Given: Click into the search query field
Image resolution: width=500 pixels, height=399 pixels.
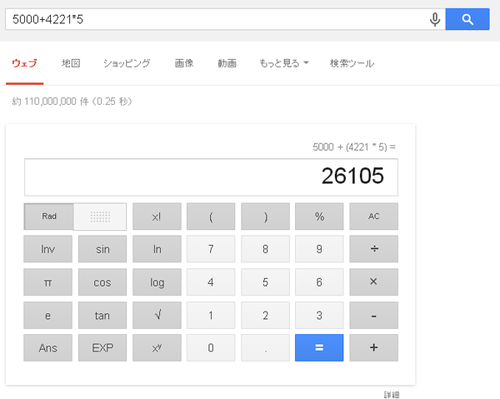Looking at the screenshot, I should coord(217,20).
